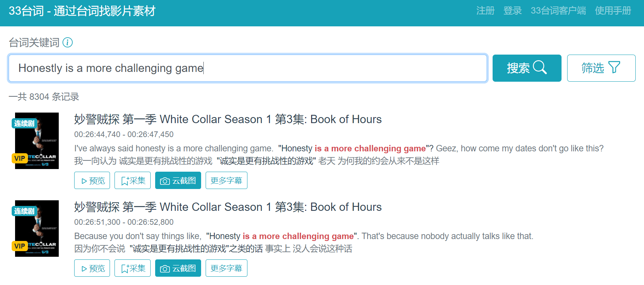Open the 使用手册 manual link

point(613,11)
